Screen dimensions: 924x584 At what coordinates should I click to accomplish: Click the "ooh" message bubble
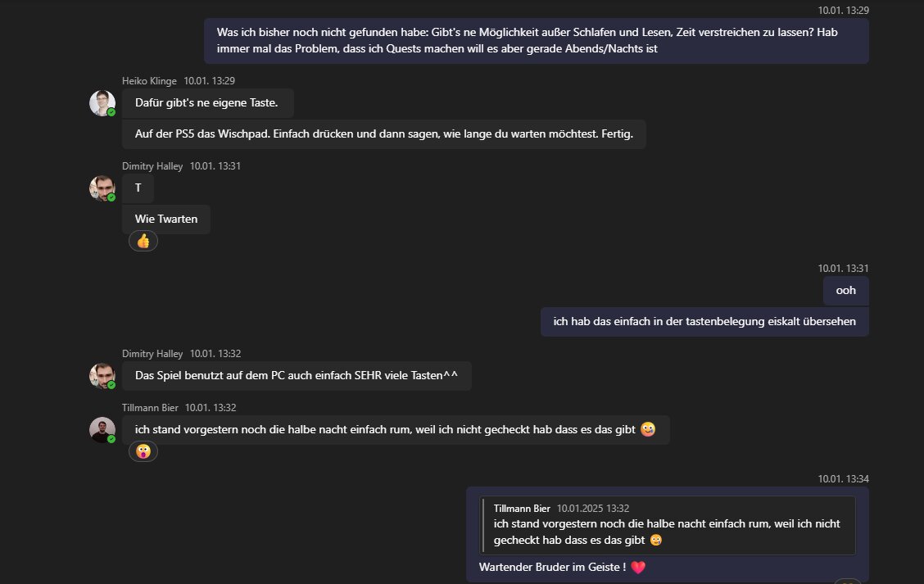click(845, 290)
